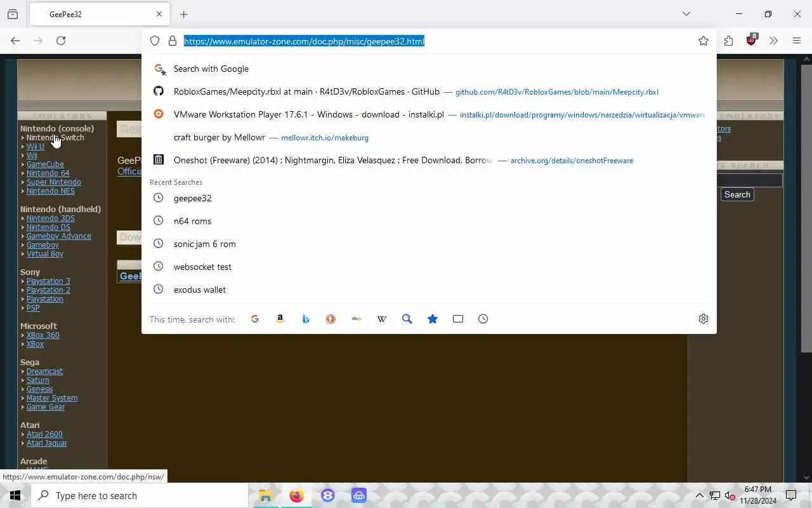The image size is (812, 508).
Task: Open the Firefox application menu
Action: (x=797, y=41)
